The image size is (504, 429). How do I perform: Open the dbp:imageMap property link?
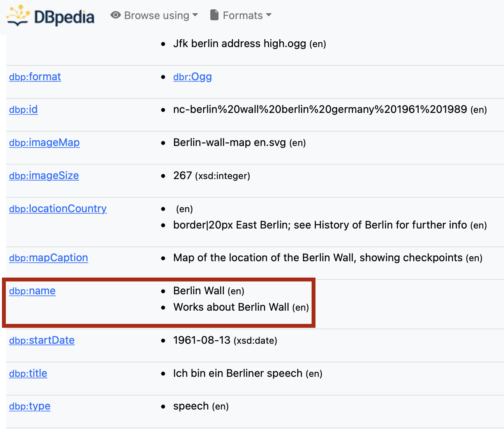click(x=44, y=142)
